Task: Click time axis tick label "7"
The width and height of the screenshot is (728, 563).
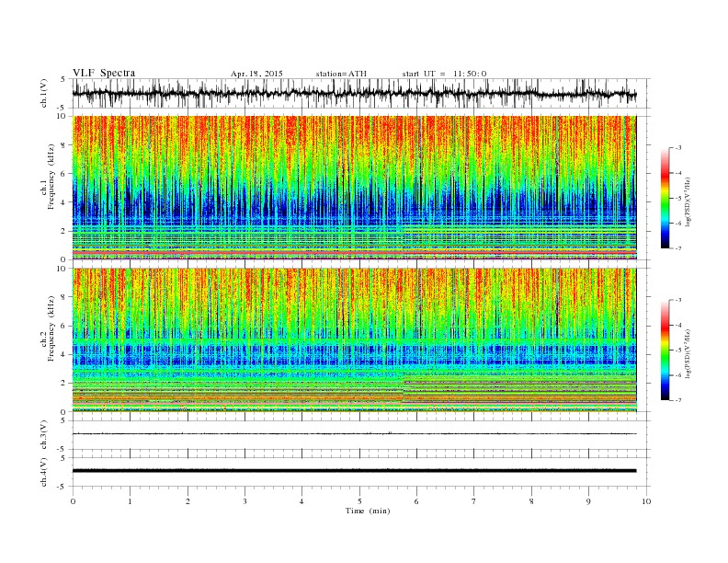Action: click(x=474, y=501)
